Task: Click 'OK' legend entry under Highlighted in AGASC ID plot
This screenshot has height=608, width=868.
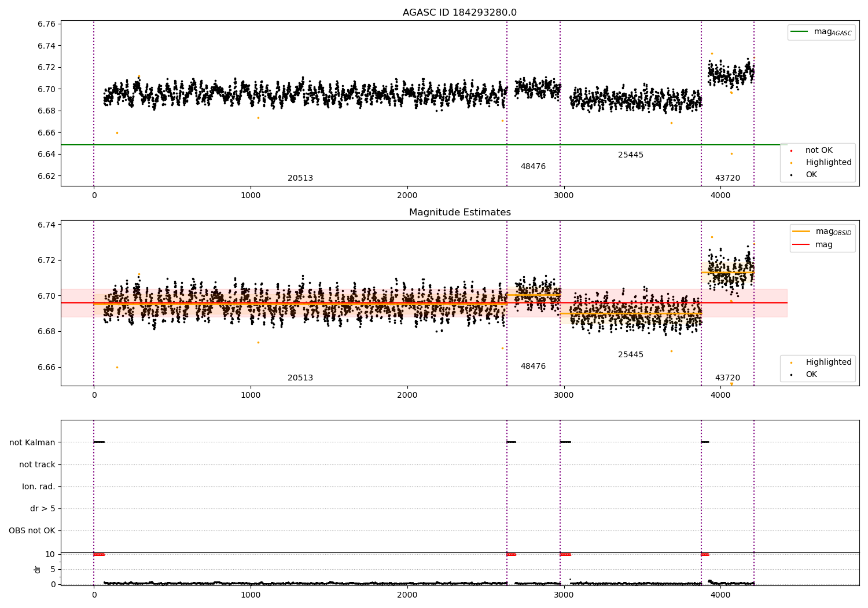Action: click(811, 175)
